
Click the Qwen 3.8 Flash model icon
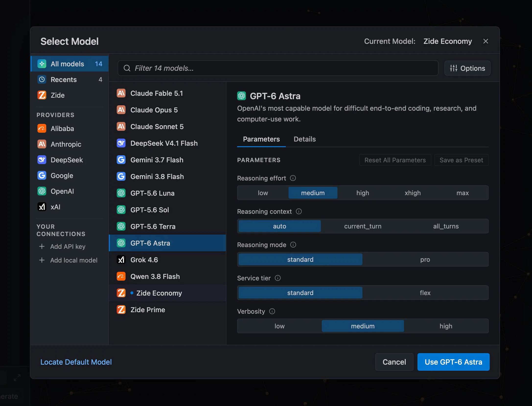(x=121, y=276)
